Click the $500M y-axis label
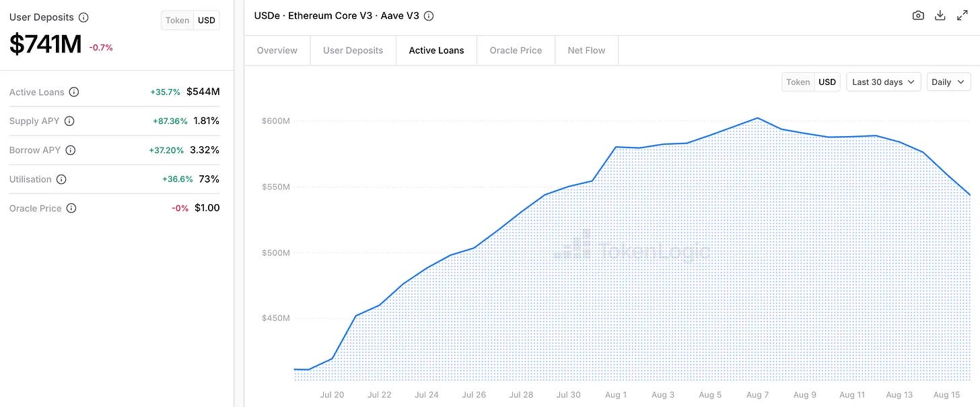The width and height of the screenshot is (980, 407). pyautogui.click(x=276, y=253)
